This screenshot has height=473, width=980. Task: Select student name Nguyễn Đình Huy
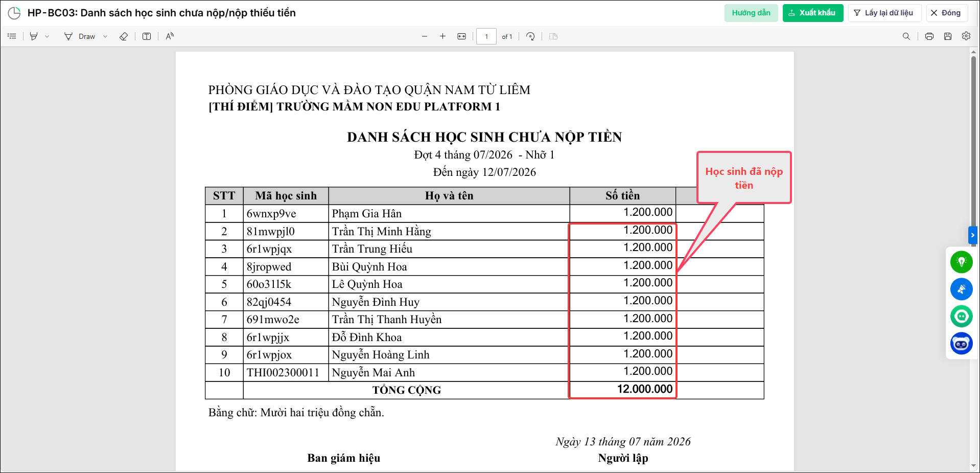tap(376, 302)
